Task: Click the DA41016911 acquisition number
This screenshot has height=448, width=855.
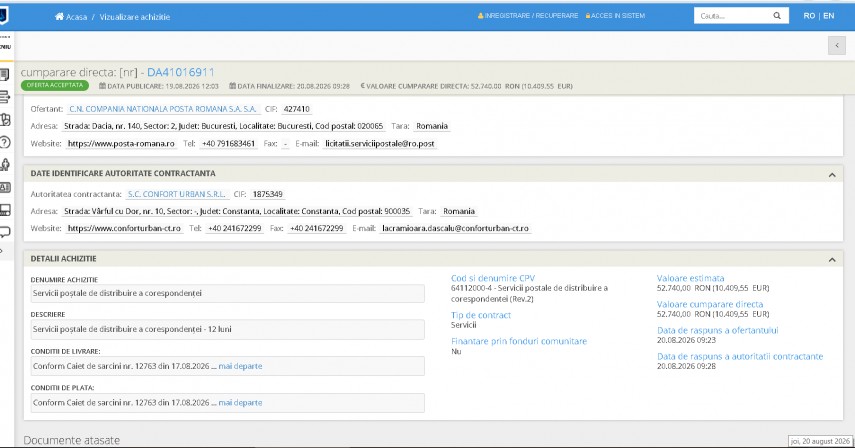Action: click(181, 72)
